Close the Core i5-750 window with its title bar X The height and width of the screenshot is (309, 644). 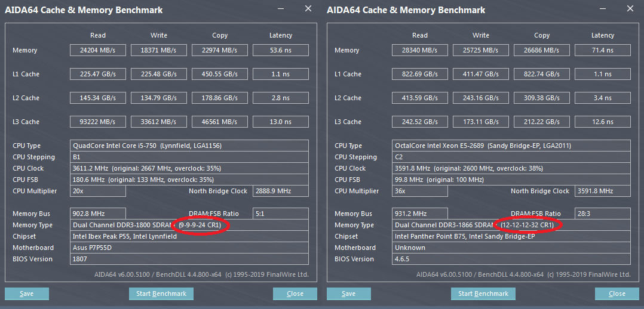(308, 9)
